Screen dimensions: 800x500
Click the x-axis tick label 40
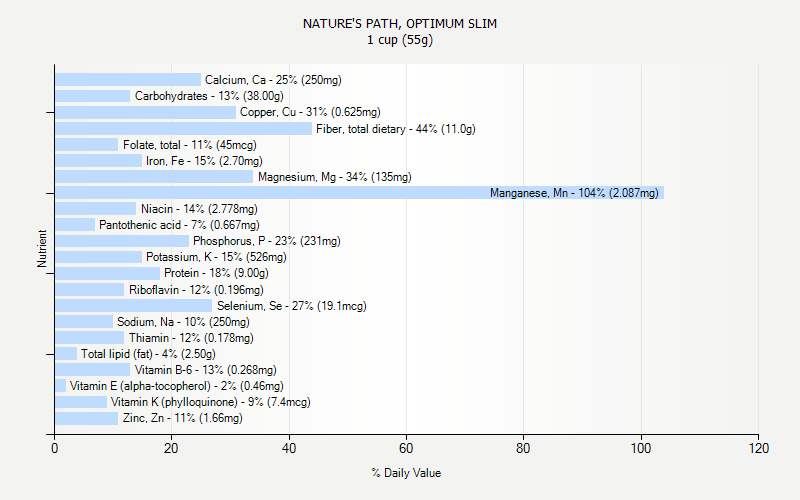[289, 448]
